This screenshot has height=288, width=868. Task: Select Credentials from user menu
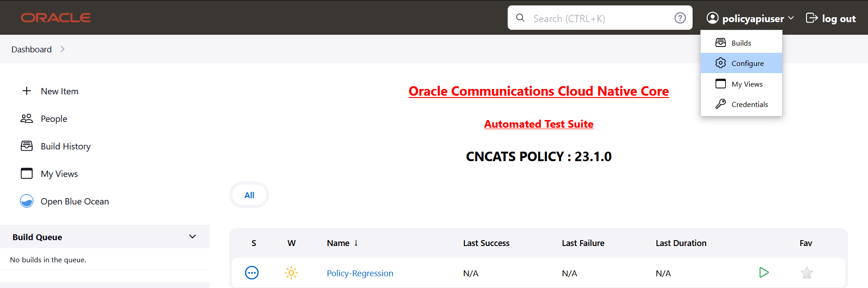tap(741, 104)
